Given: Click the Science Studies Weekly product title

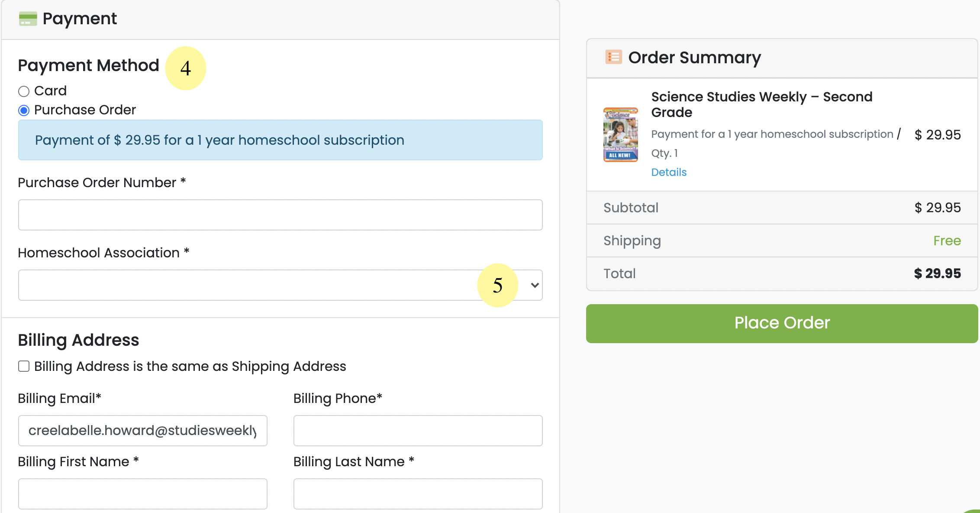Looking at the screenshot, I should click(761, 104).
